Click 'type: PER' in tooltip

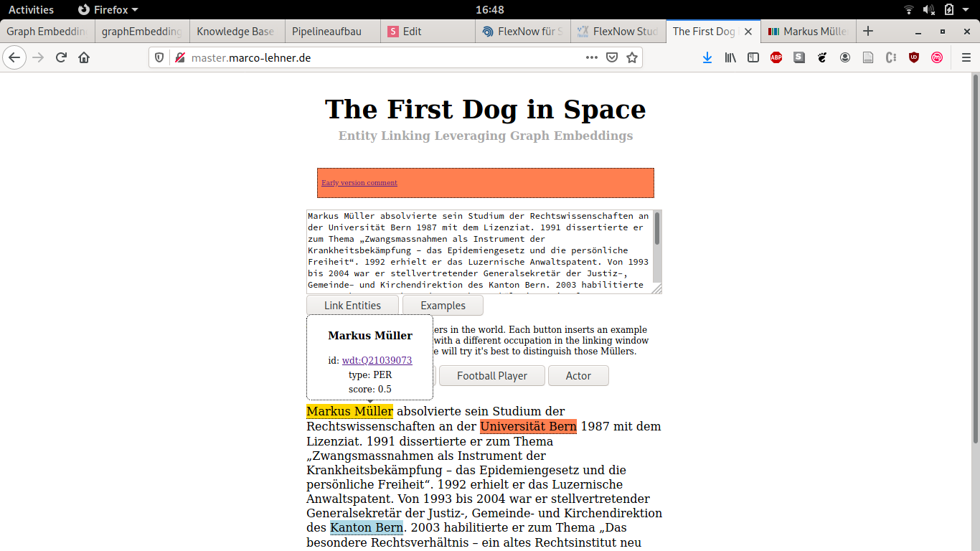click(x=370, y=375)
